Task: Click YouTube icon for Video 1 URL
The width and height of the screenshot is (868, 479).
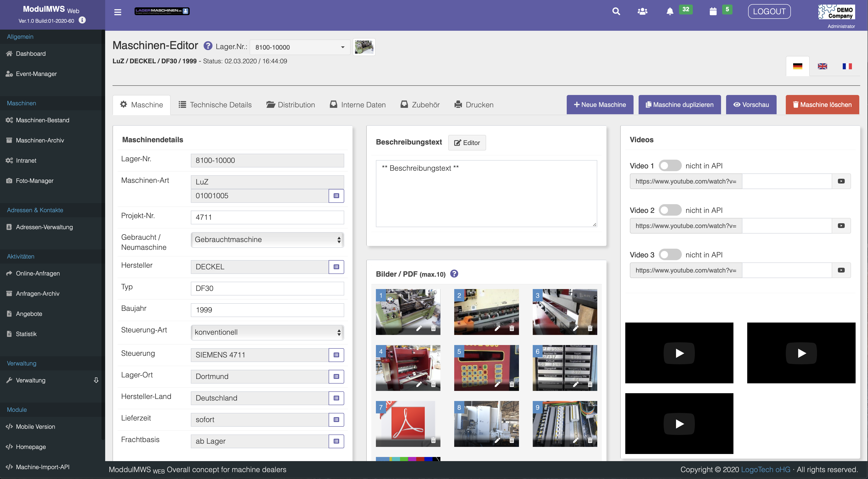Action: point(841,181)
